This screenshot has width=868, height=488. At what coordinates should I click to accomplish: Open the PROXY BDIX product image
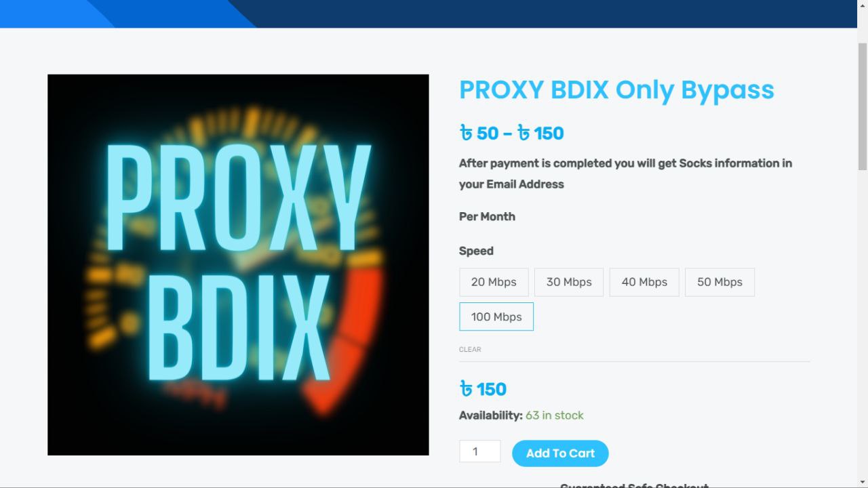pos(238,265)
